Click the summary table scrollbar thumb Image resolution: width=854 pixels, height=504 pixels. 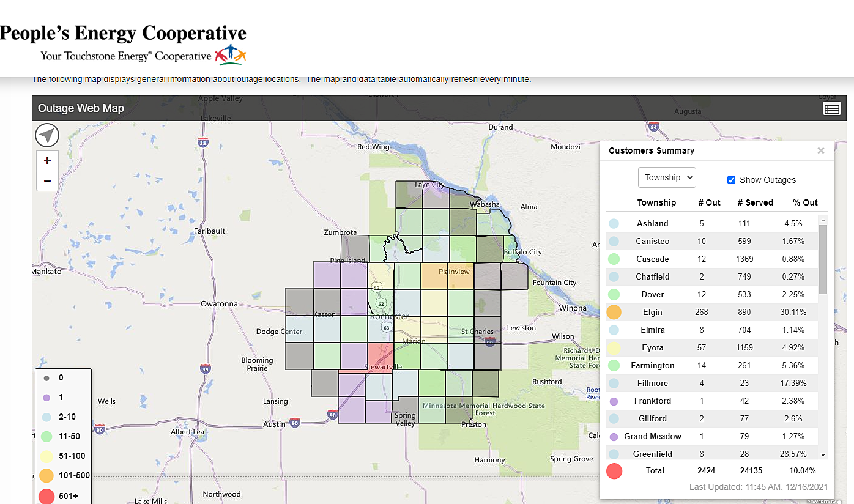[823, 259]
